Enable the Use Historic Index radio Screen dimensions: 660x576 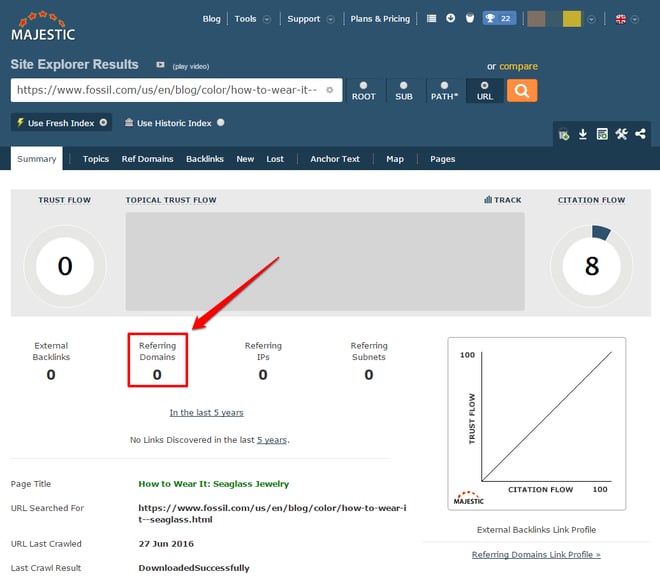[221, 123]
